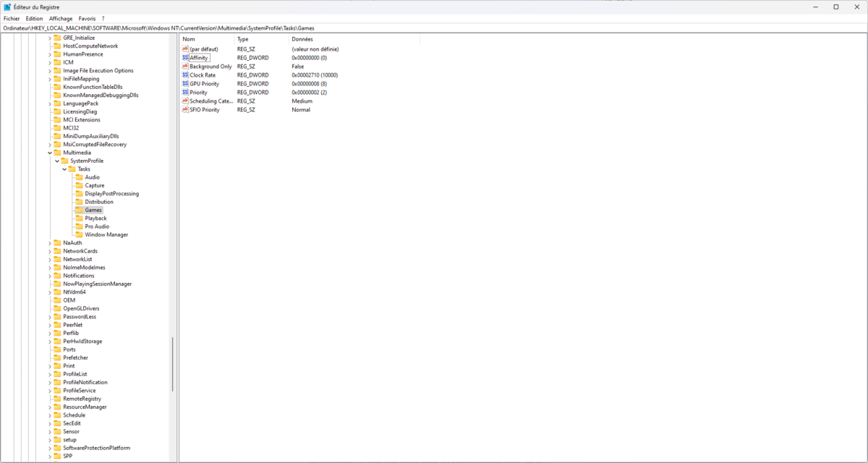
Task: Sort by the Données column header
Action: (x=354, y=39)
